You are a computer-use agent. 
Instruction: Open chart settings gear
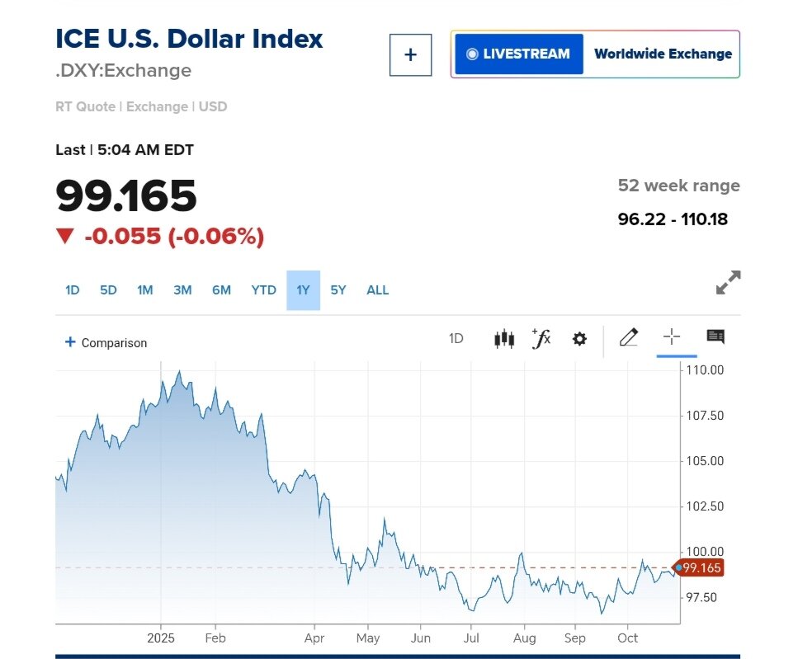(x=579, y=338)
